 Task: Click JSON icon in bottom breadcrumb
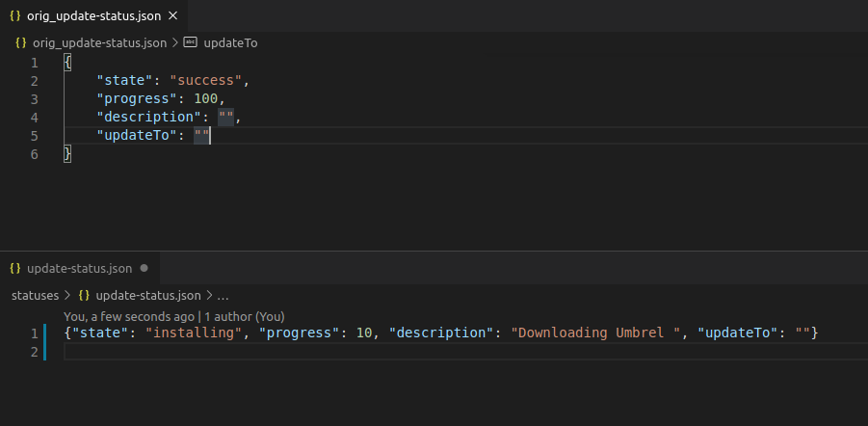(x=84, y=295)
